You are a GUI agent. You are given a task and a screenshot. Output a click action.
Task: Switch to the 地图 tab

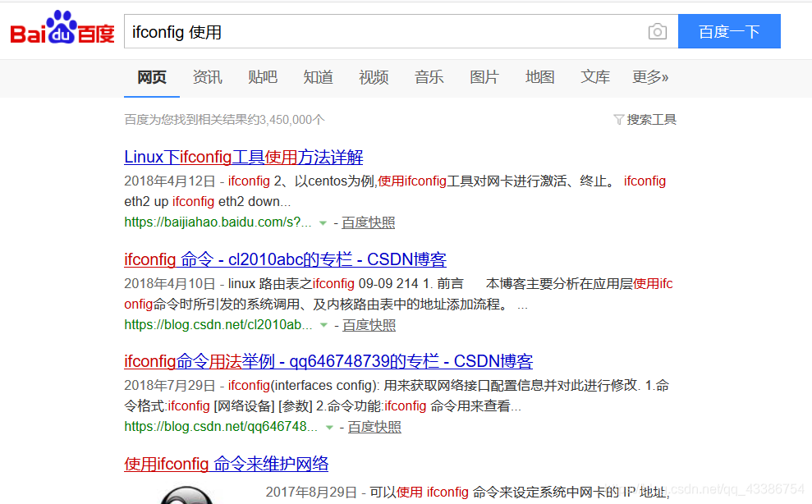[539, 77]
